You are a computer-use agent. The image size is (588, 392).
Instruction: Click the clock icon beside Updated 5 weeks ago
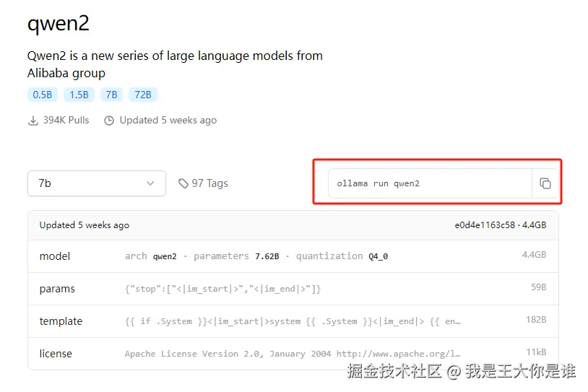(109, 121)
